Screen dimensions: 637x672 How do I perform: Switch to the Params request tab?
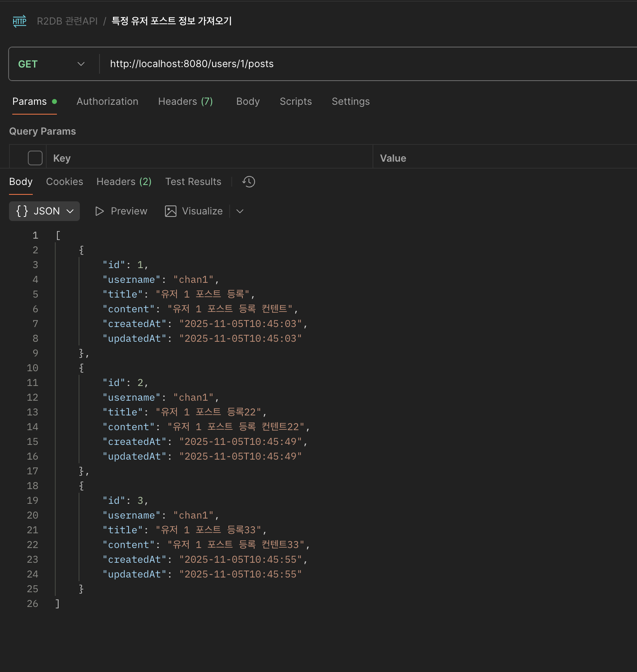click(34, 101)
